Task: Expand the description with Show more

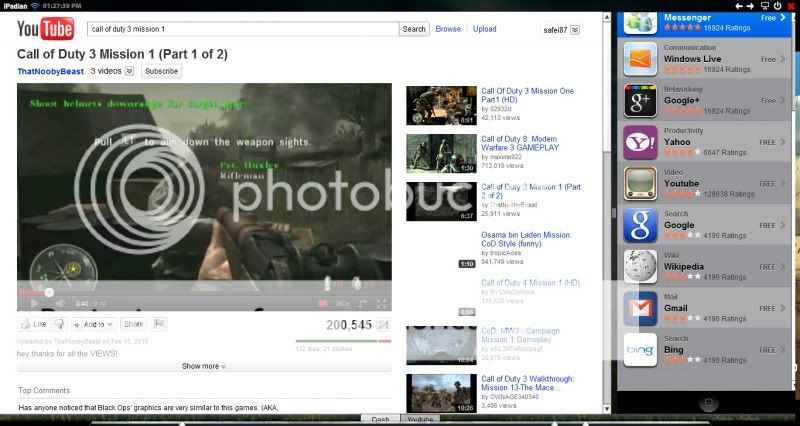Action: (204, 366)
